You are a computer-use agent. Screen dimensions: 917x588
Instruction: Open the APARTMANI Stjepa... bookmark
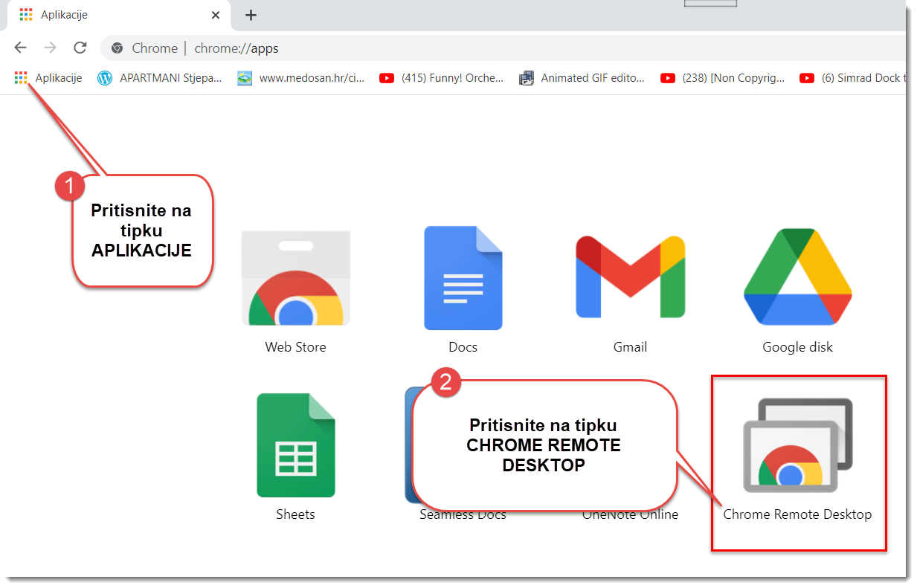[x=160, y=78]
